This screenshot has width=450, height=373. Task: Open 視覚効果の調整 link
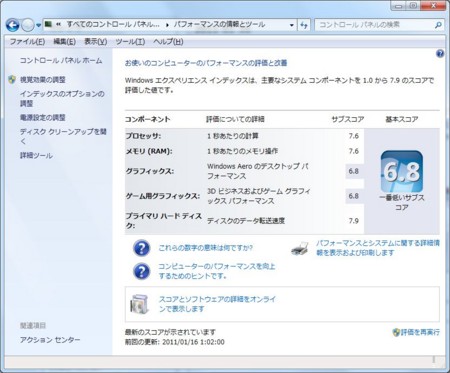coord(43,80)
